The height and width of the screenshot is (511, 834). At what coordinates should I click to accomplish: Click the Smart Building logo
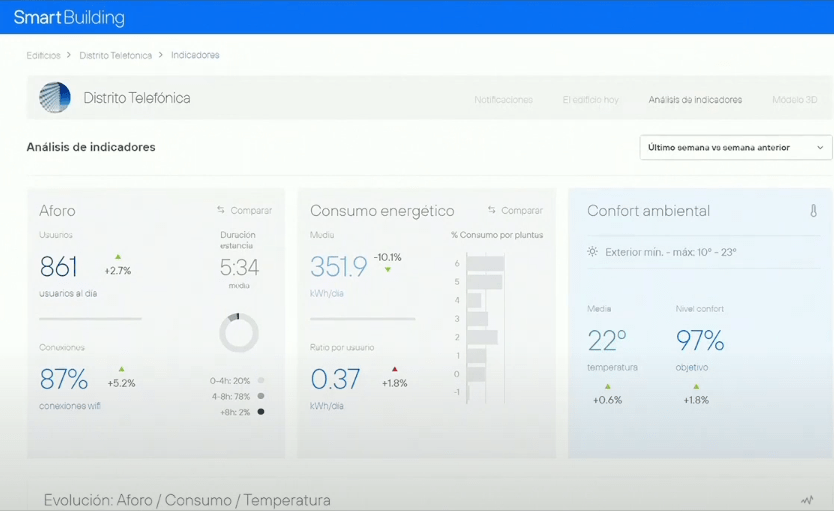click(69, 17)
